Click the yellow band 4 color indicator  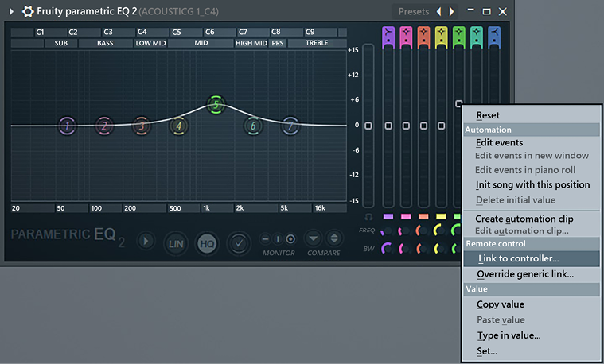tap(441, 217)
